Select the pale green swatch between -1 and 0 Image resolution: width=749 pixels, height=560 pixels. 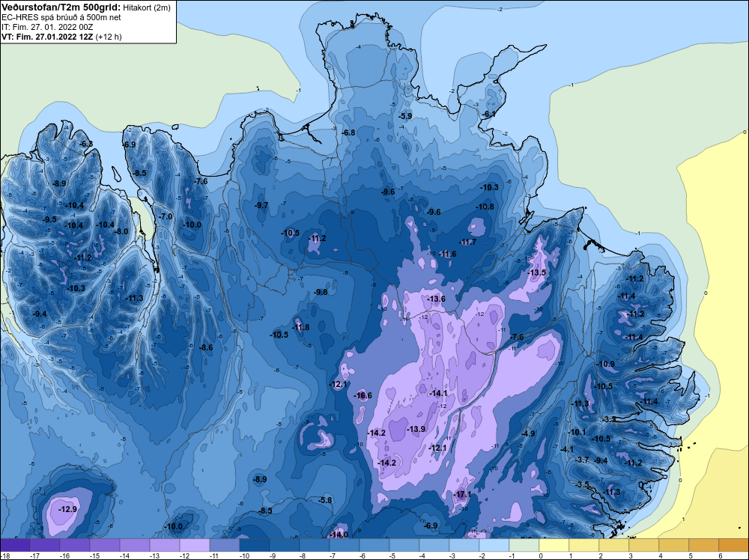click(524, 545)
